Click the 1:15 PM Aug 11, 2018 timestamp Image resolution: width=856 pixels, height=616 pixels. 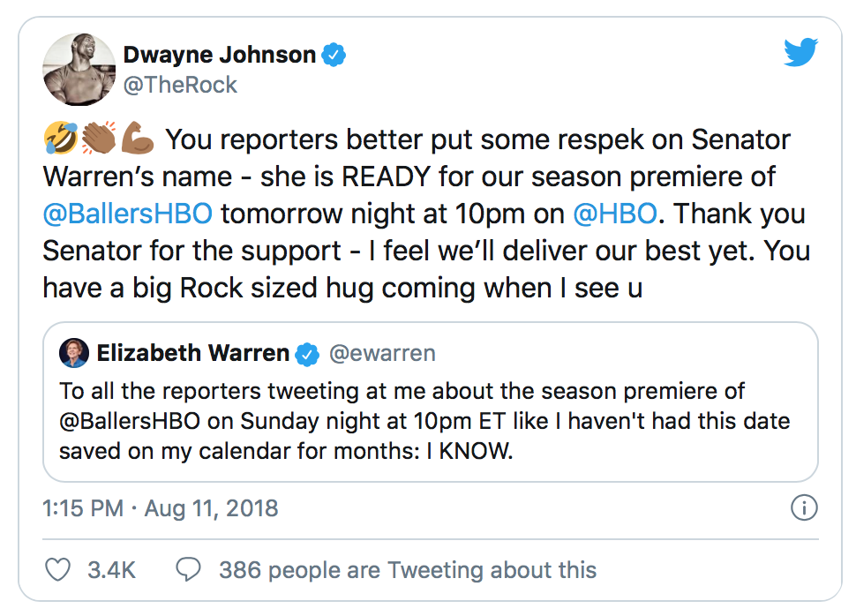tap(160, 508)
